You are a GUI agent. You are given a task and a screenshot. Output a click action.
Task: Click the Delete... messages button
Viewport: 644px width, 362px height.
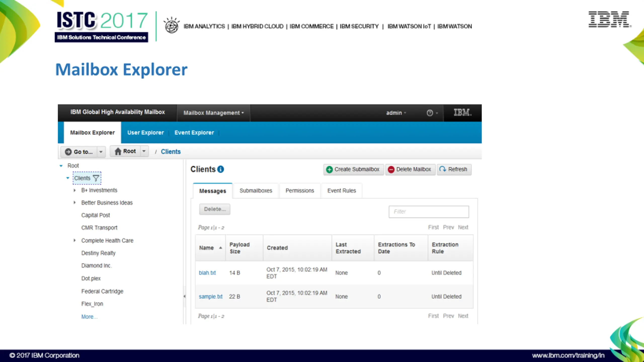[x=215, y=209]
